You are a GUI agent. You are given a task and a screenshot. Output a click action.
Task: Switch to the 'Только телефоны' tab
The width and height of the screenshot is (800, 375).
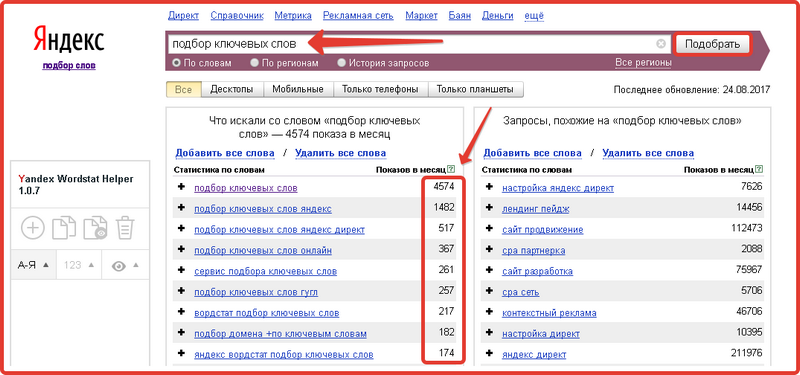click(x=381, y=89)
